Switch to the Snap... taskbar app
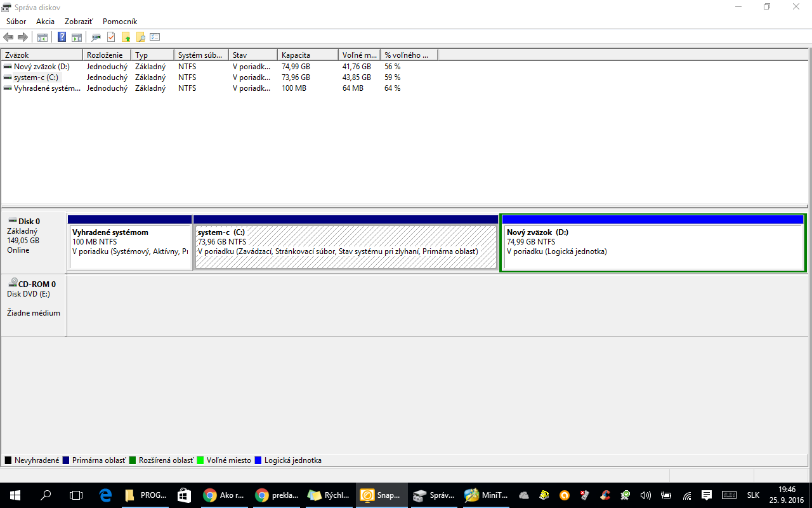This screenshot has height=508, width=812. (382, 495)
